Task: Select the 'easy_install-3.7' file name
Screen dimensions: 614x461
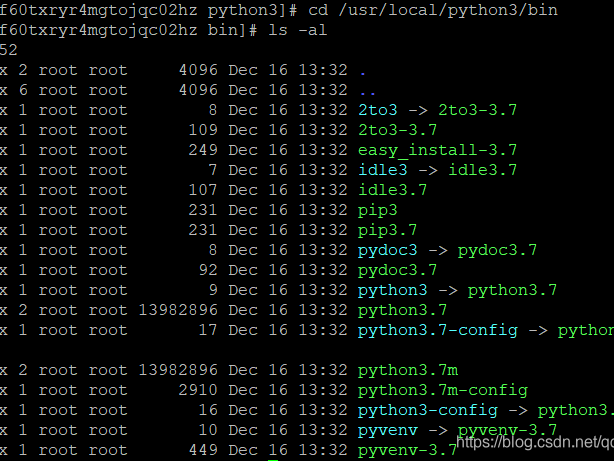Action: 438,150
